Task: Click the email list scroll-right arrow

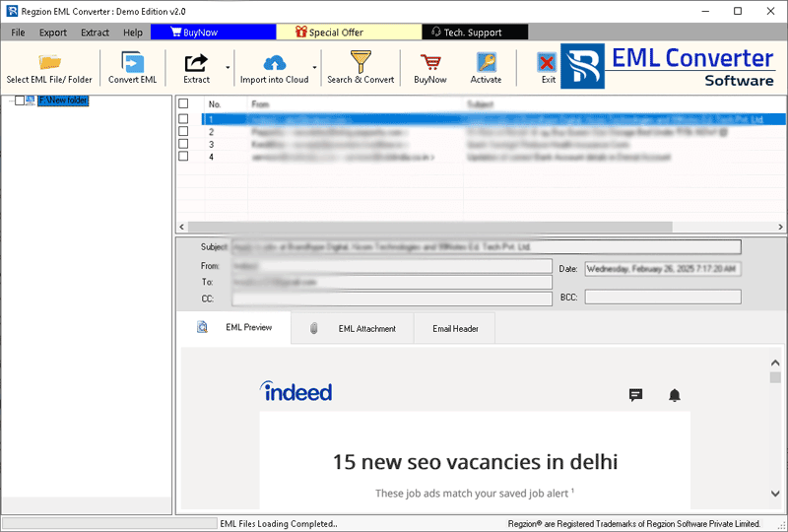Action: pyautogui.click(x=780, y=227)
